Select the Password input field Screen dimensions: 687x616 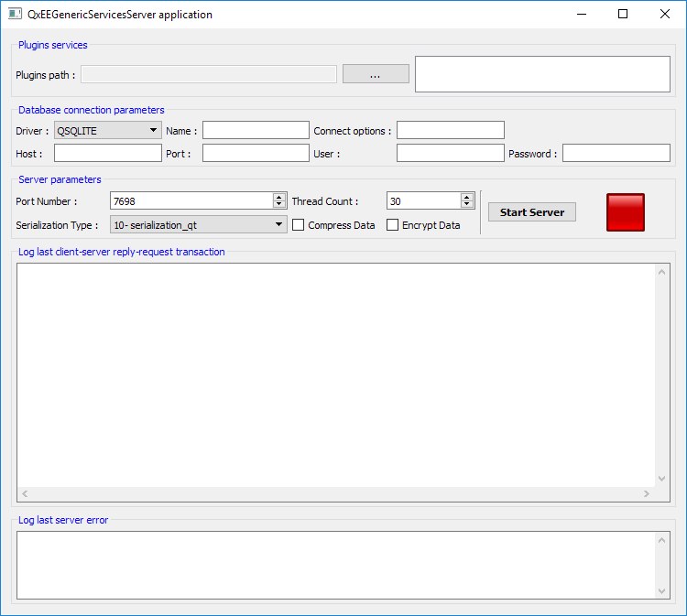click(x=616, y=154)
